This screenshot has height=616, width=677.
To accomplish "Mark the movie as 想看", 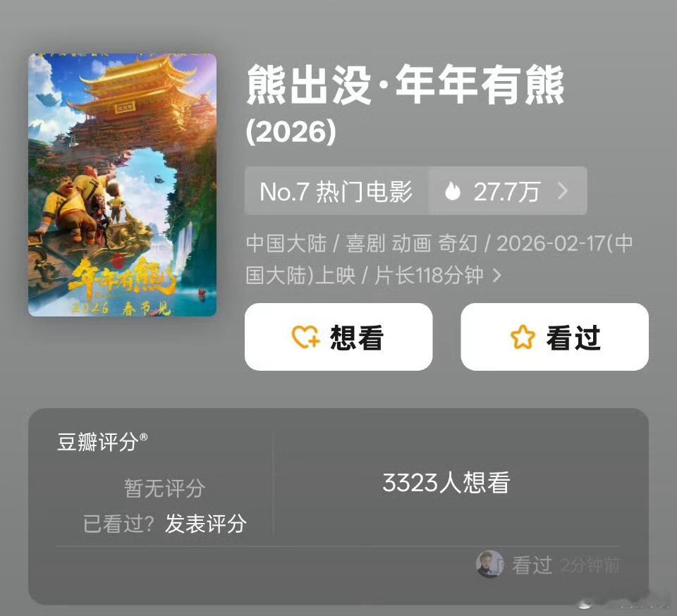I will pyautogui.click(x=338, y=337).
